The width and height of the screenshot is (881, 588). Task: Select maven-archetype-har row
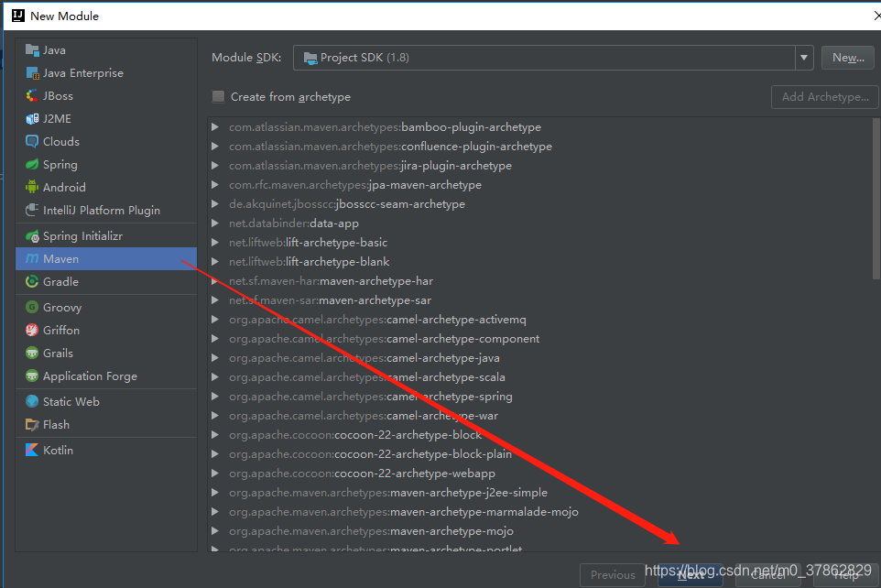[x=539, y=281]
